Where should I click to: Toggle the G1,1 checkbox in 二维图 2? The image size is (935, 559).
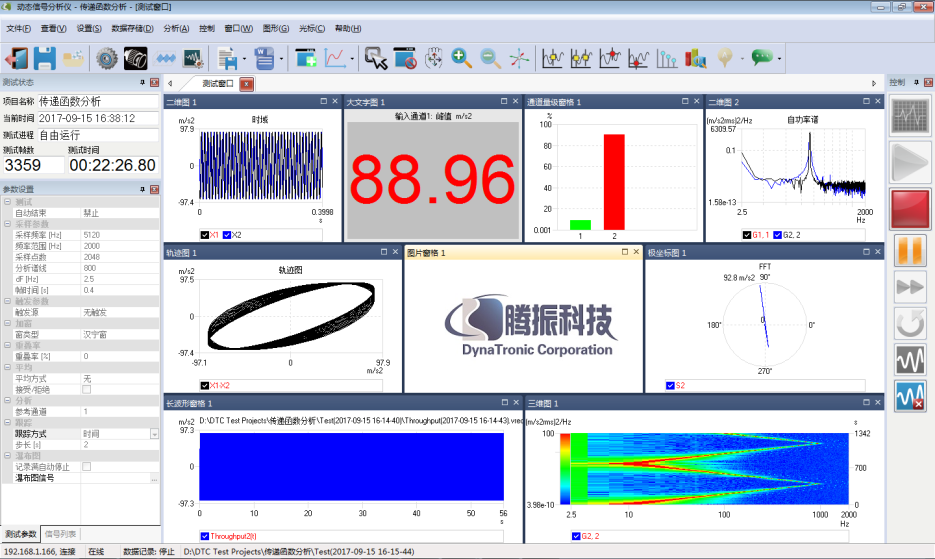coord(747,235)
